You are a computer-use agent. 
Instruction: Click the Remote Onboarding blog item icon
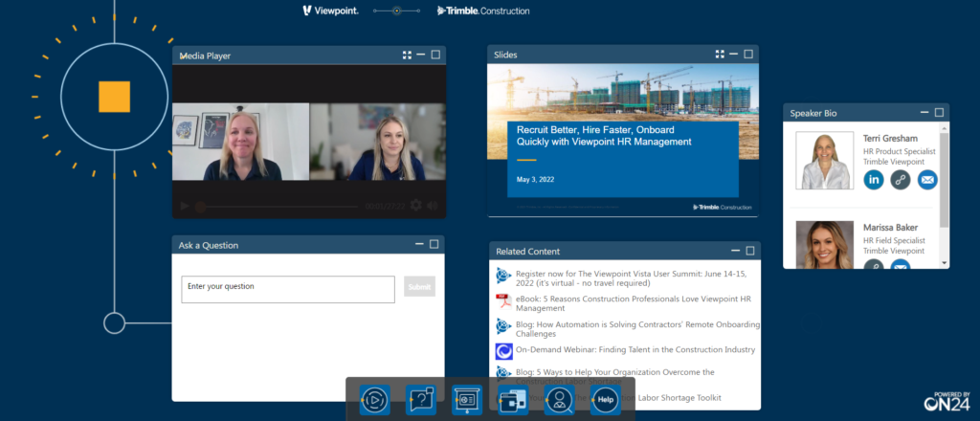[x=503, y=326]
